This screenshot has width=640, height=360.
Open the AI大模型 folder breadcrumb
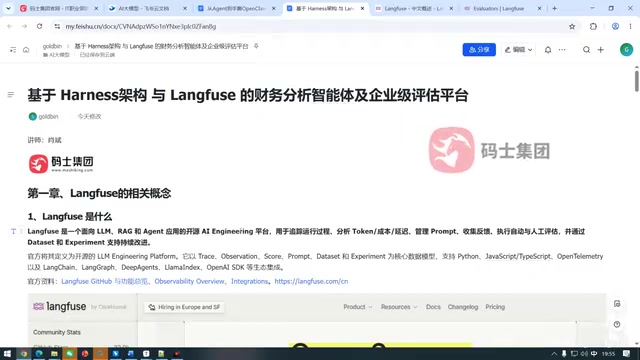tap(56, 55)
